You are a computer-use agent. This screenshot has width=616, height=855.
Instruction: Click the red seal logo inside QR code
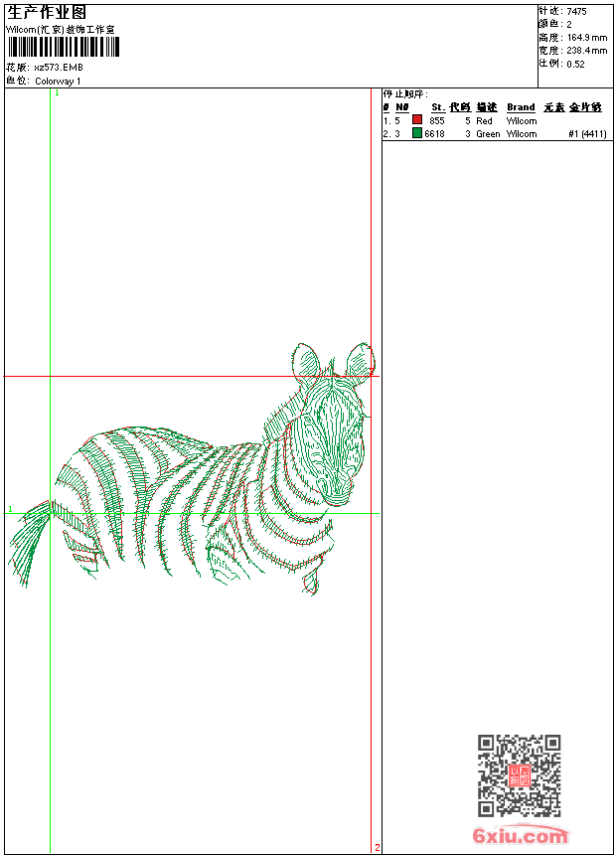[519, 775]
